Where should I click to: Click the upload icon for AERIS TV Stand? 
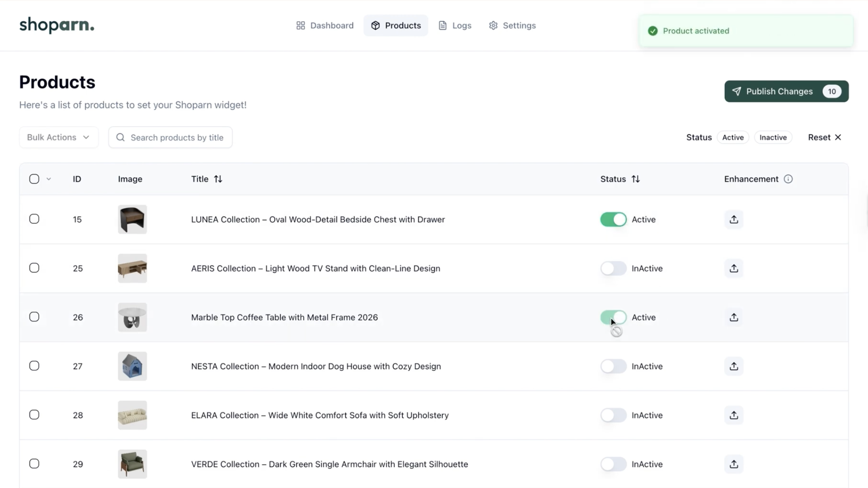[734, 268]
